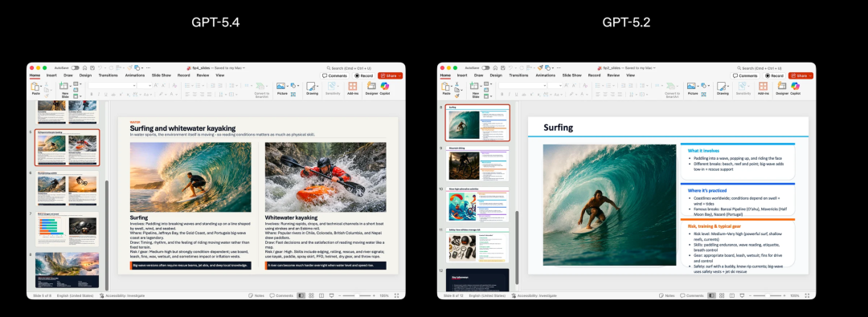
Task: Click Record button in GPT-5.2 window header
Action: (x=775, y=75)
